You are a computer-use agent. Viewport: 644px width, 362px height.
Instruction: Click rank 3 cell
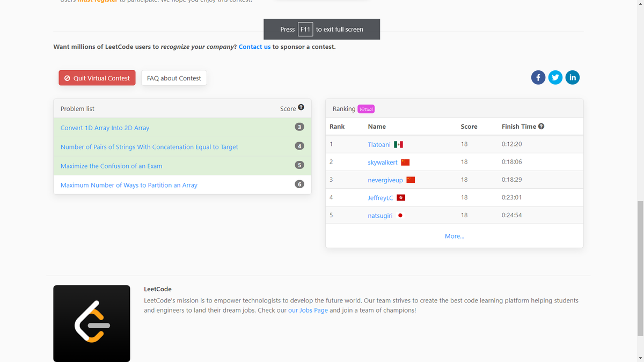(x=331, y=180)
